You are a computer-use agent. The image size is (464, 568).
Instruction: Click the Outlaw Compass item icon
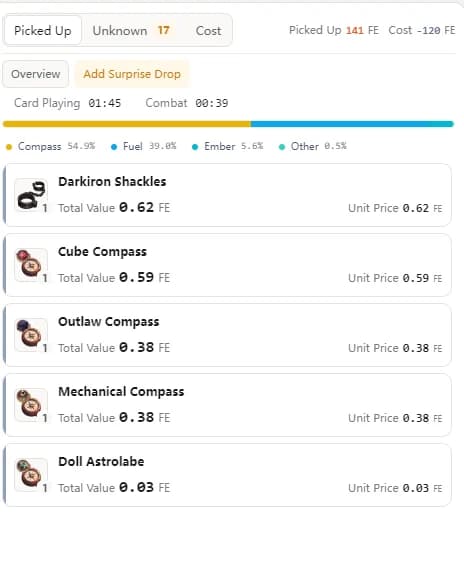click(31, 335)
